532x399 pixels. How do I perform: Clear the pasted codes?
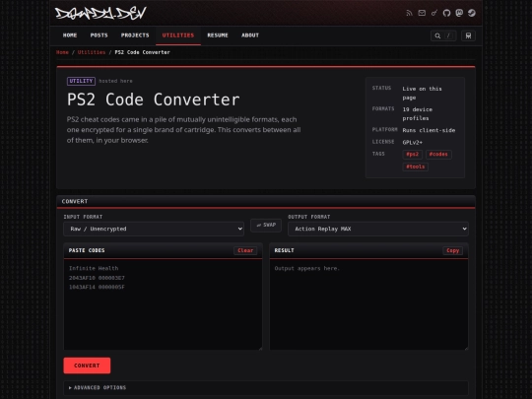[245, 251]
